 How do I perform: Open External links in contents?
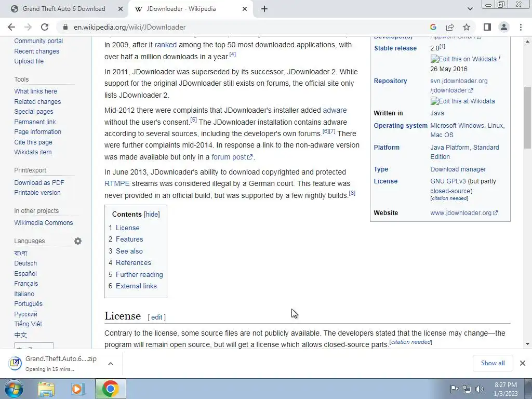[136, 286]
